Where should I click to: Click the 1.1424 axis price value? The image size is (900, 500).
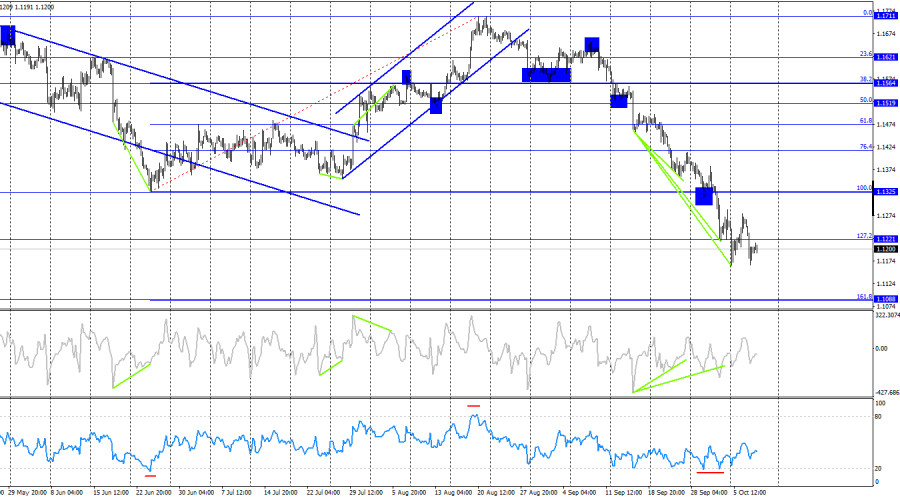[x=886, y=147]
